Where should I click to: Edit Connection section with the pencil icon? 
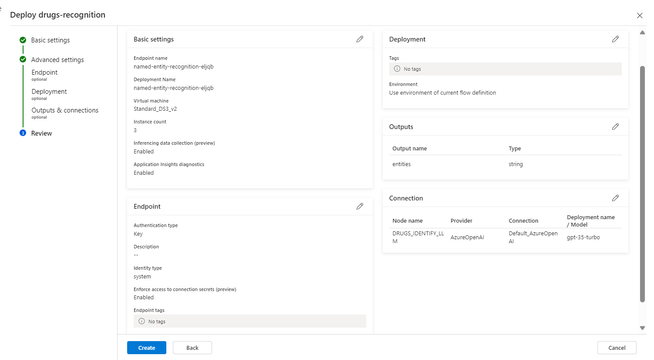(x=615, y=198)
